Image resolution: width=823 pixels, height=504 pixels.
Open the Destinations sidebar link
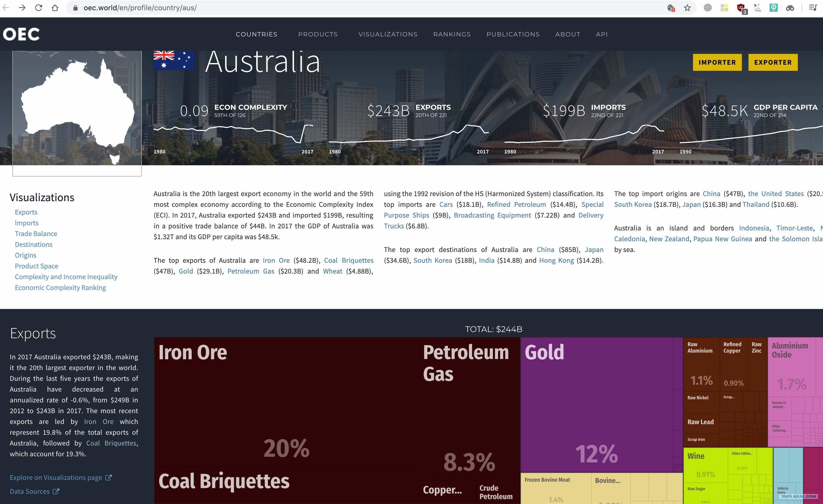pos(34,244)
